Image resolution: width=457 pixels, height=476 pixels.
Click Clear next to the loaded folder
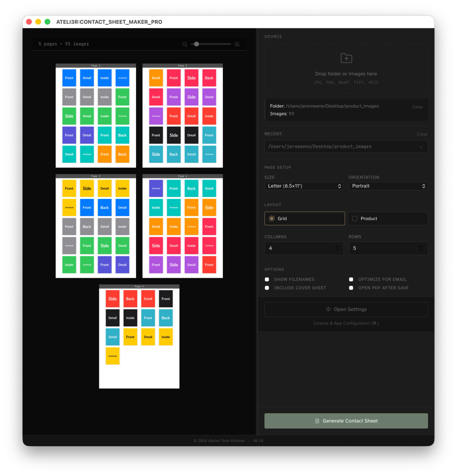(417, 107)
